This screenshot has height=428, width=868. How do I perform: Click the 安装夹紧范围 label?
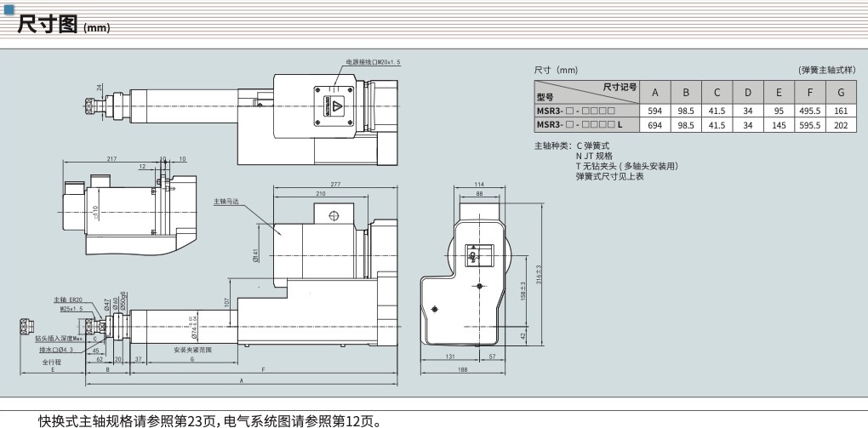pyautogui.click(x=192, y=350)
